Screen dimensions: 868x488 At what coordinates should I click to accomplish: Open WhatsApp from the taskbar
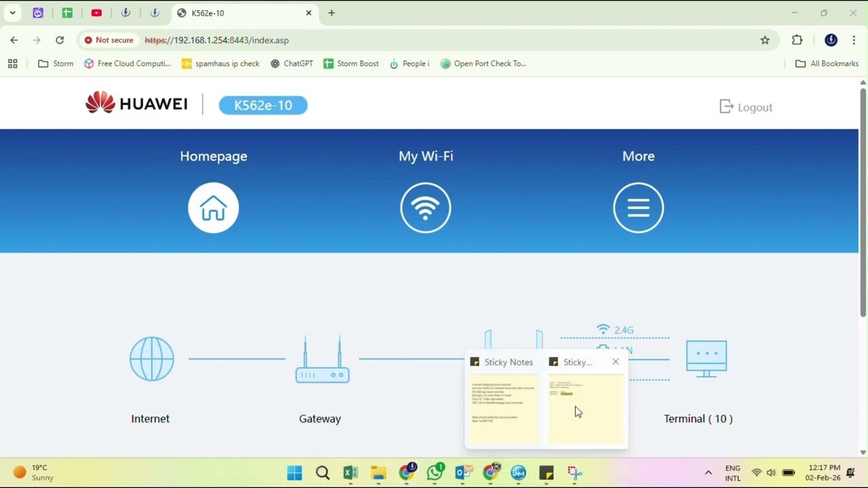point(435,472)
